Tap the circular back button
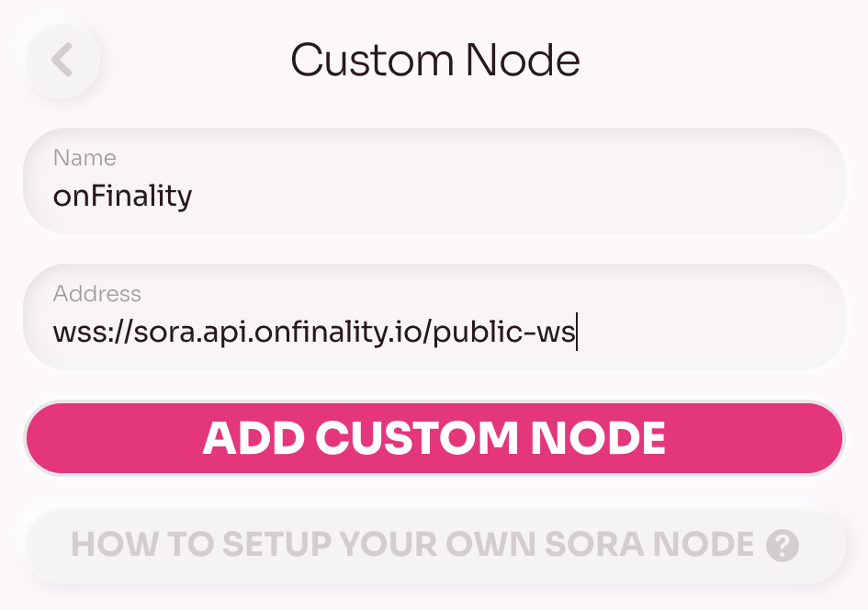 tap(62, 60)
